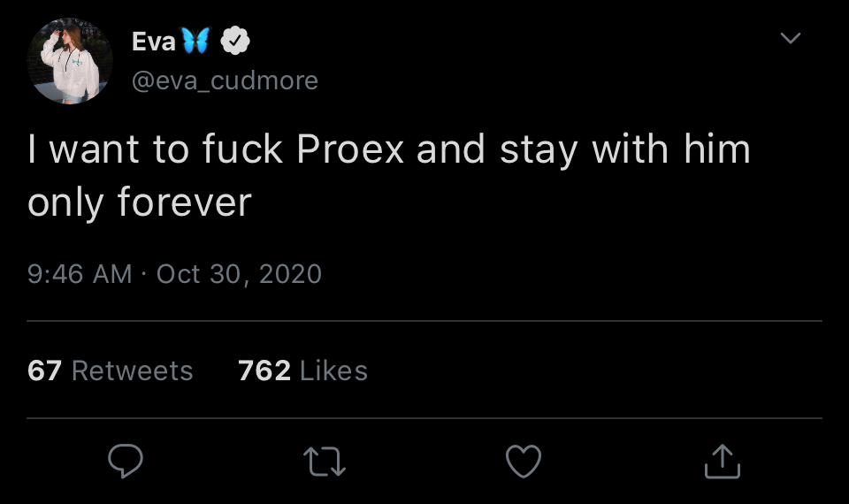This screenshot has width=849, height=504.
Task: Click the word "Likes" label
Action: [333, 370]
